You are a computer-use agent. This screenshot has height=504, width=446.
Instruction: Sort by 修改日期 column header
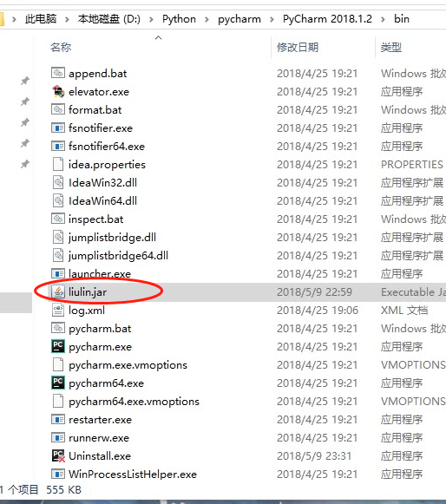tap(298, 48)
